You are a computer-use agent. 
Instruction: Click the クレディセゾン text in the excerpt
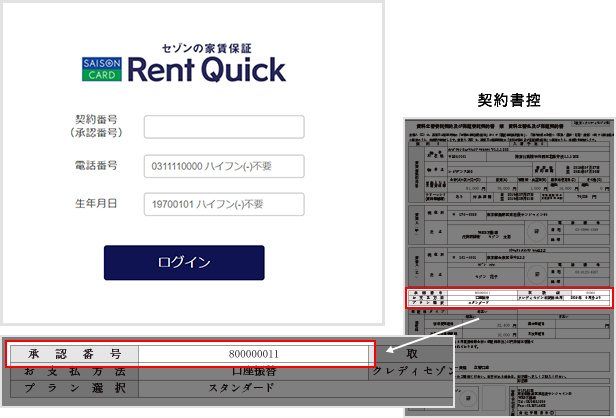click(x=412, y=371)
